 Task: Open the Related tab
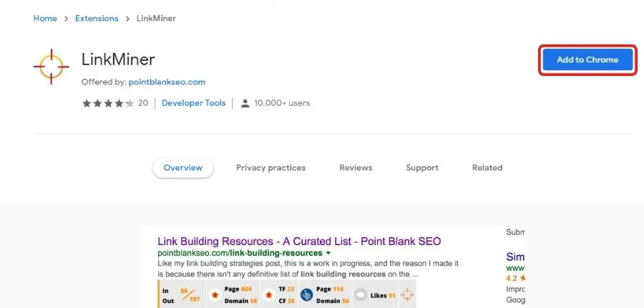487,168
